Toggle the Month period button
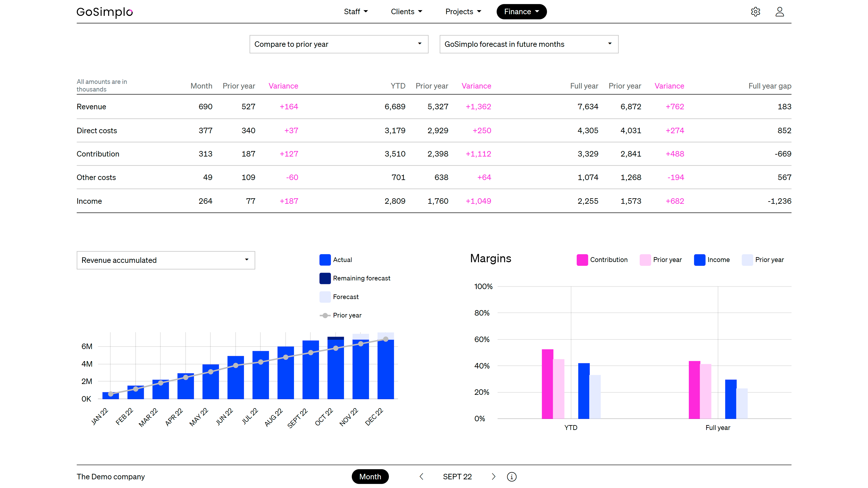Image resolution: width=868 pixels, height=488 pixels. [x=370, y=476]
